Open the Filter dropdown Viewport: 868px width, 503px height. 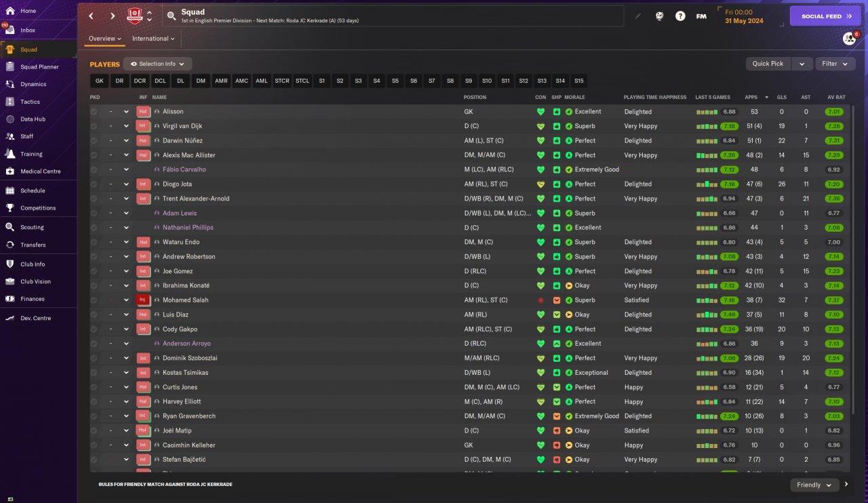pyautogui.click(x=835, y=64)
